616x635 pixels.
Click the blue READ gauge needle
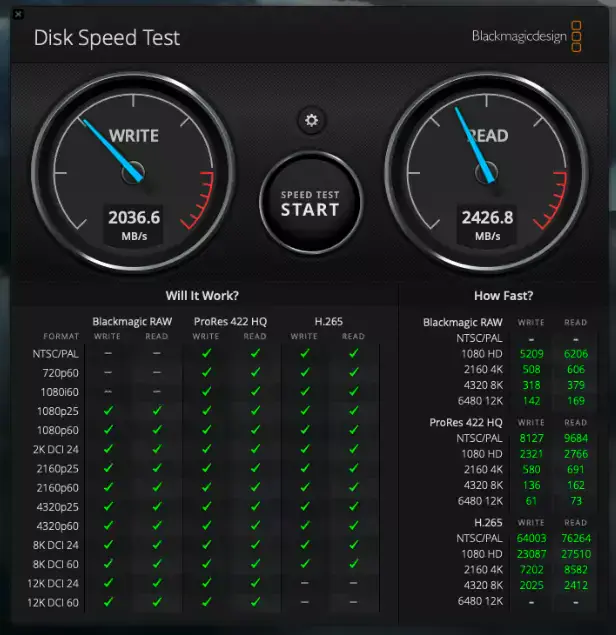[x=474, y=145]
